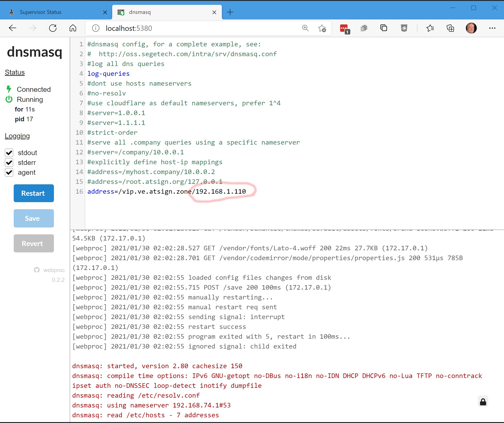This screenshot has width=504, height=423.
Task: Click the 'pid 17' status text
Action: tap(24, 119)
